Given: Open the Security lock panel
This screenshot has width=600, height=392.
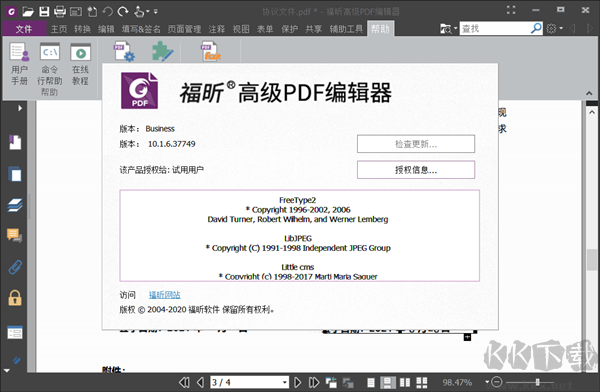Looking at the screenshot, I should [x=15, y=298].
